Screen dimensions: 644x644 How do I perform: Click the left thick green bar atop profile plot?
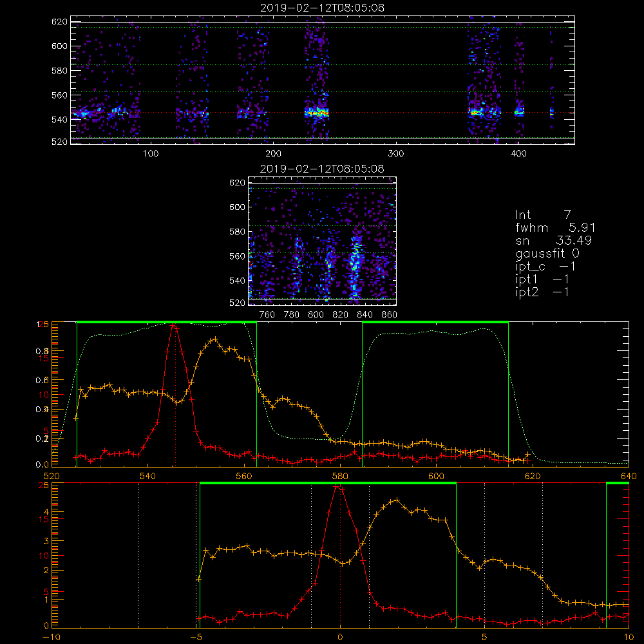point(167,323)
